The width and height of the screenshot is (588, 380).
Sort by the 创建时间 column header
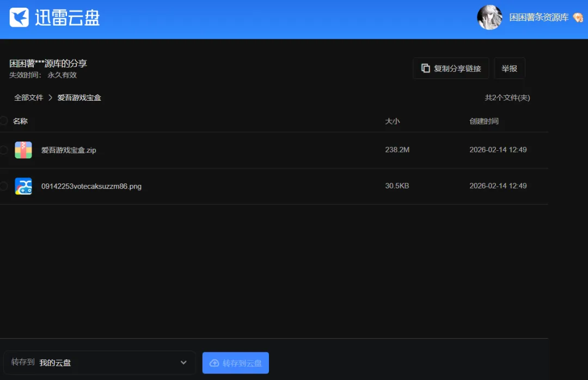484,121
